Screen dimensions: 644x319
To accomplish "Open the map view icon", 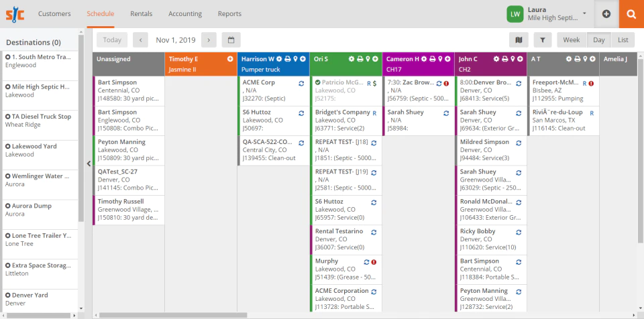I will (519, 40).
